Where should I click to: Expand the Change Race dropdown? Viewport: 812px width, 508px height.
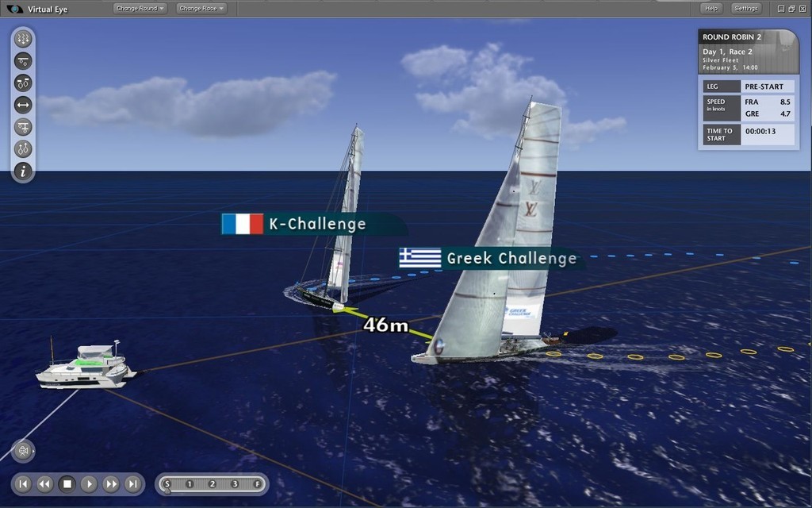pos(201,8)
